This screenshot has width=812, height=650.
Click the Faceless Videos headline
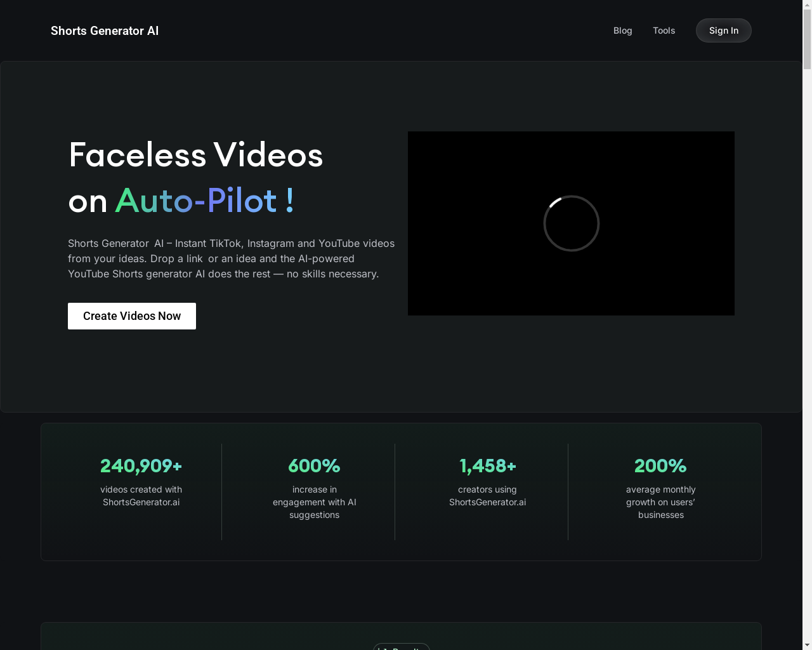pos(196,155)
